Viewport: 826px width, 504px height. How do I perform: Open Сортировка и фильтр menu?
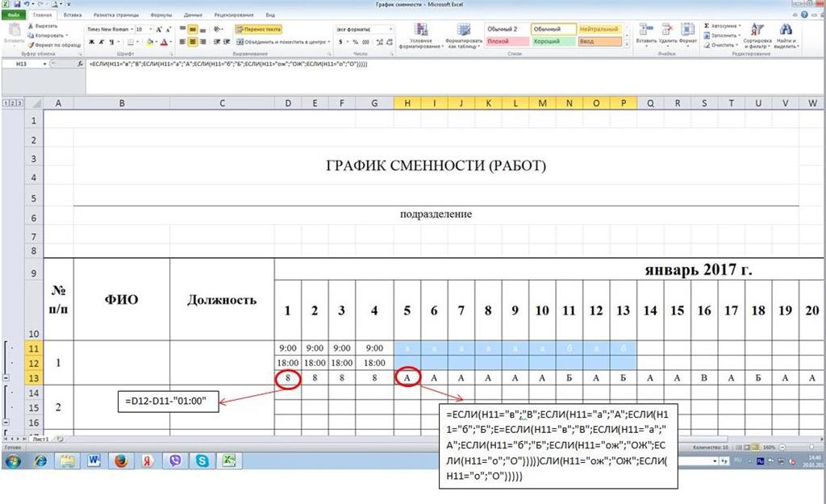pyautogui.click(x=757, y=35)
